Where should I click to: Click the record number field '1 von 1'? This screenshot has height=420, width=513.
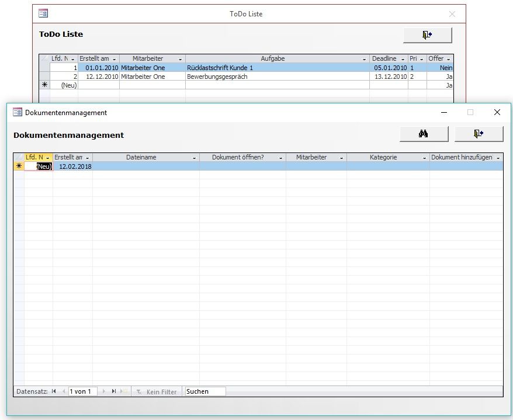(x=83, y=391)
